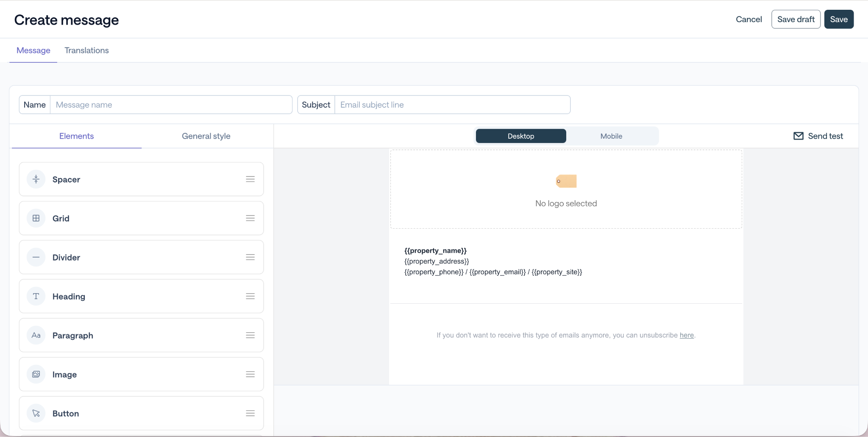Click the Button element cursor icon
868x437 pixels.
click(36, 413)
